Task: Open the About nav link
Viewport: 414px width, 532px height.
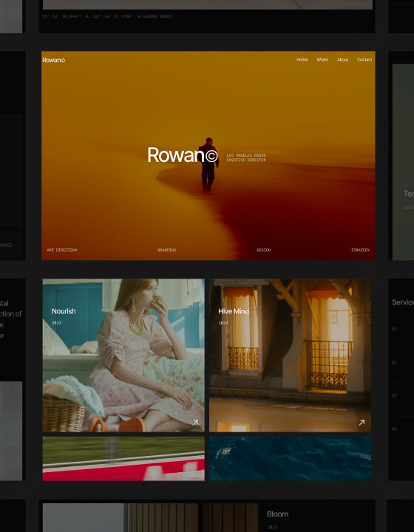Action: (x=343, y=60)
